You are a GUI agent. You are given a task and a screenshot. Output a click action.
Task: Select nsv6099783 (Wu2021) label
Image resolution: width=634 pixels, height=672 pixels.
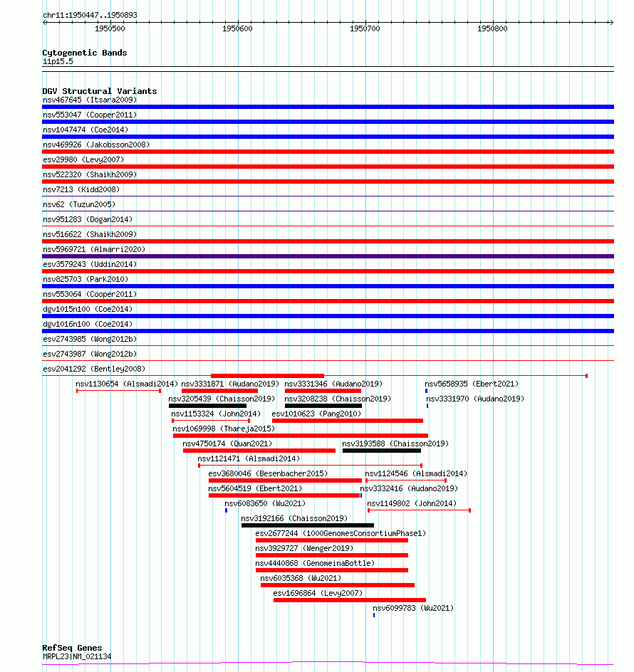(412, 608)
